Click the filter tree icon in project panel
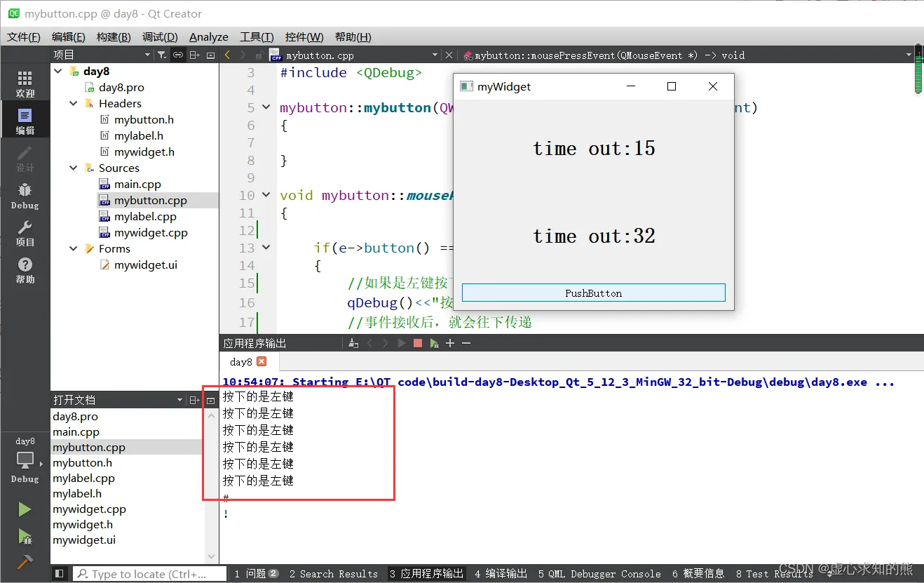The image size is (924, 583). point(162,55)
